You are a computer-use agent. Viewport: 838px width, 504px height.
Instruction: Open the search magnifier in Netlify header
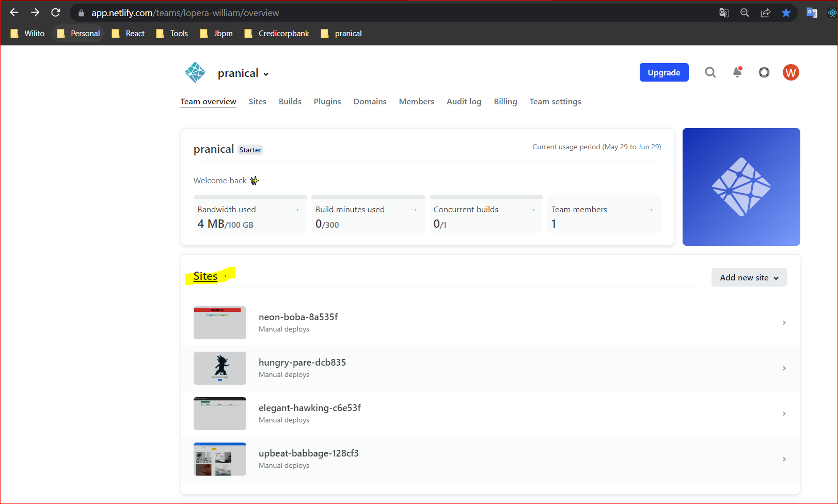710,72
